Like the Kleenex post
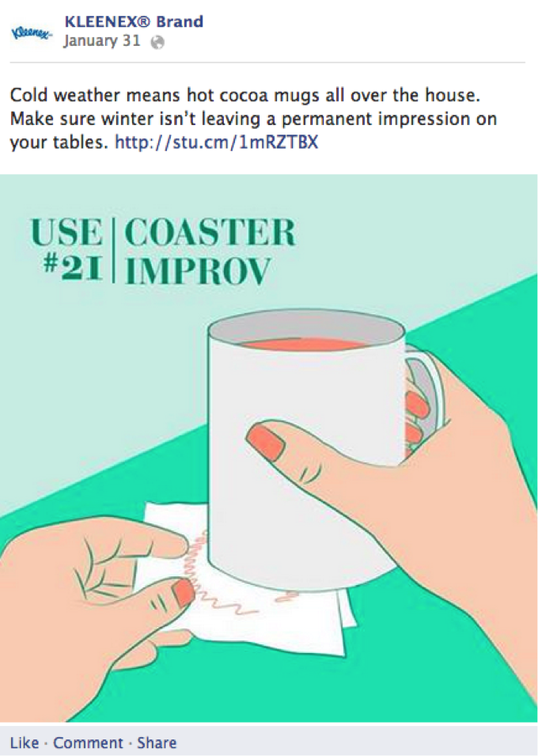538x756 pixels. (x=24, y=743)
